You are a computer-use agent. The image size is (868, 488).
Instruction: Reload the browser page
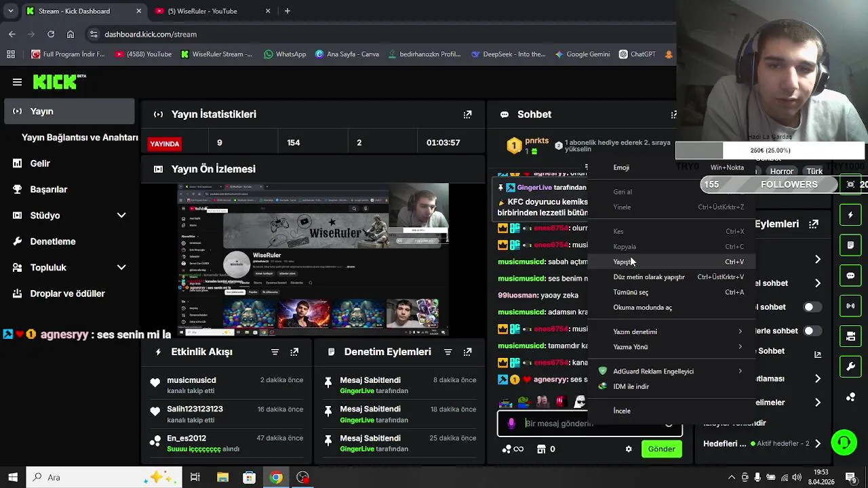point(51,34)
